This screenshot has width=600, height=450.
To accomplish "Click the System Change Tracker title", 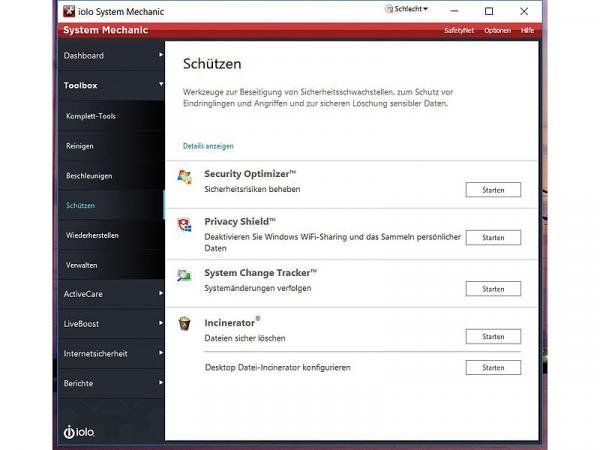I will [260, 273].
